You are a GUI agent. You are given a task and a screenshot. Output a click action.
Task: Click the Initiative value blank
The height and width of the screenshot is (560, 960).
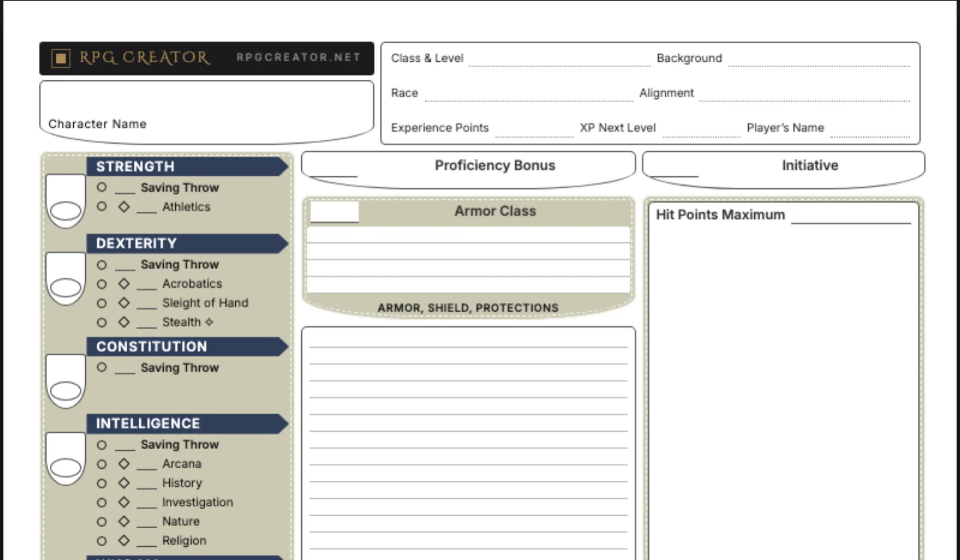tap(675, 168)
